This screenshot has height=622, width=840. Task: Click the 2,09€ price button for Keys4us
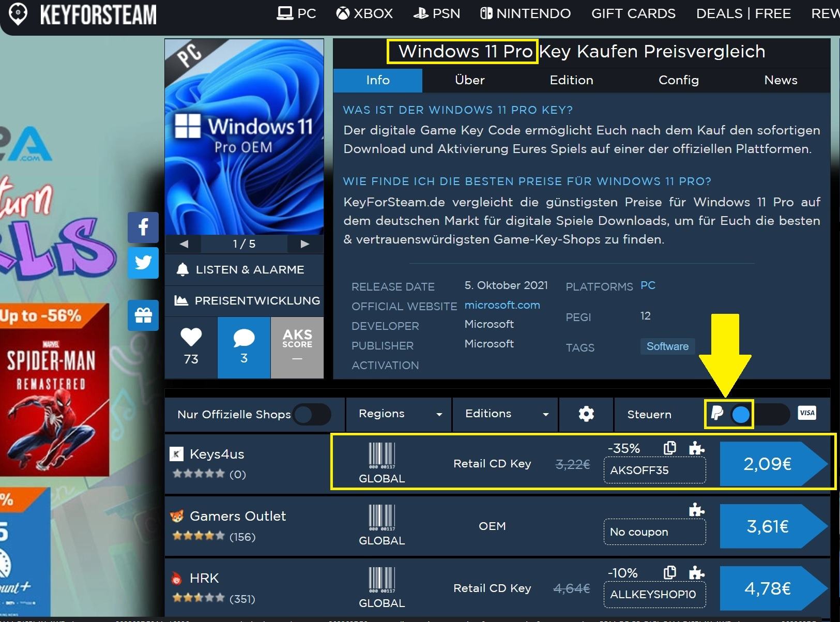point(774,464)
